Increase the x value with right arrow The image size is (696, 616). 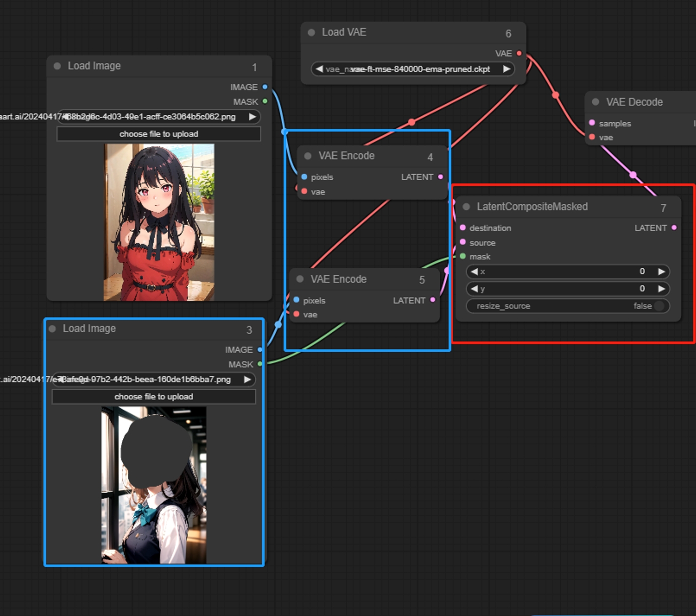[661, 272]
